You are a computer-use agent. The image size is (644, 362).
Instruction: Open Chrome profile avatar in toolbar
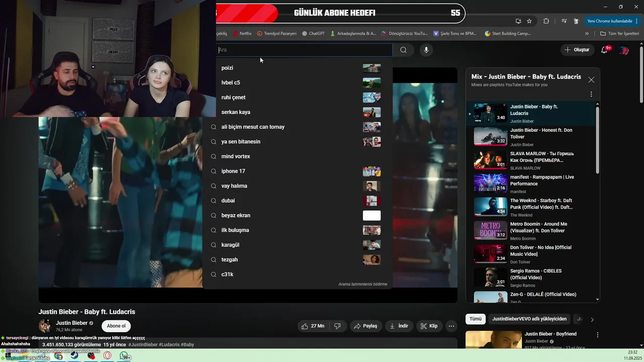[x=577, y=21]
